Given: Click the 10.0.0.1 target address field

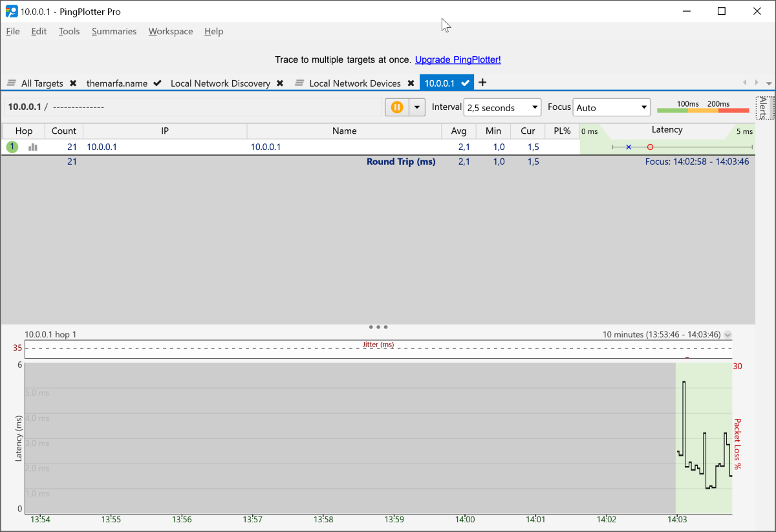Looking at the screenshot, I should [x=193, y=107].
